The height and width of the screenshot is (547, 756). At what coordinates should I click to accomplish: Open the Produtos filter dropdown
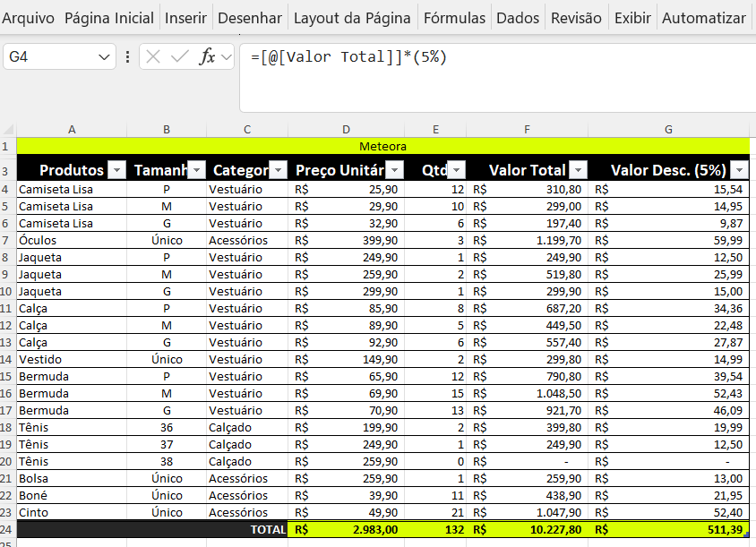[116, 170]
